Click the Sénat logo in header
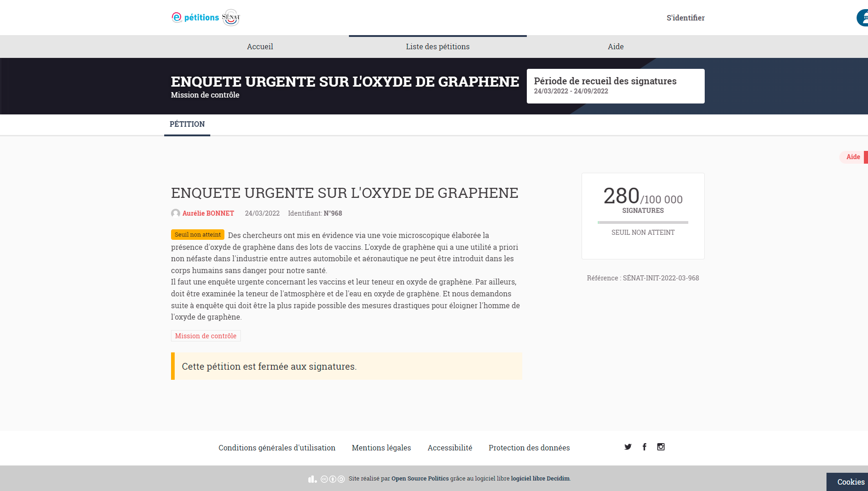This screenshot has height=491, width=868. coord(231,17)
